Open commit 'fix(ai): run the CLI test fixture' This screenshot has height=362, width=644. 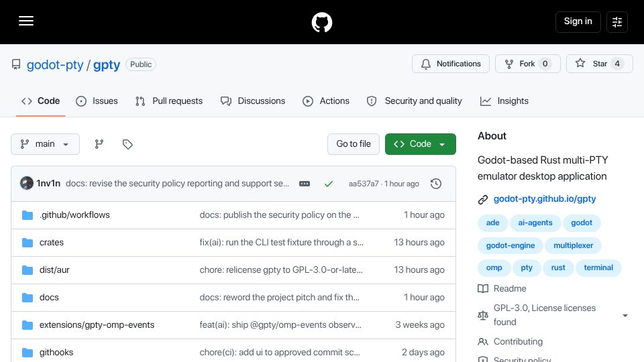281,243
